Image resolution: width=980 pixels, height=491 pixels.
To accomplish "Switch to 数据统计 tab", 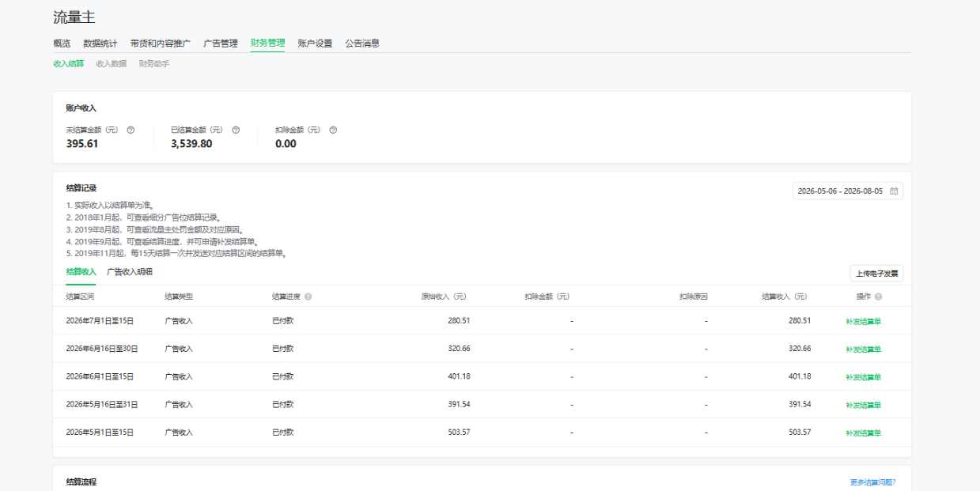I will point(100,43).
